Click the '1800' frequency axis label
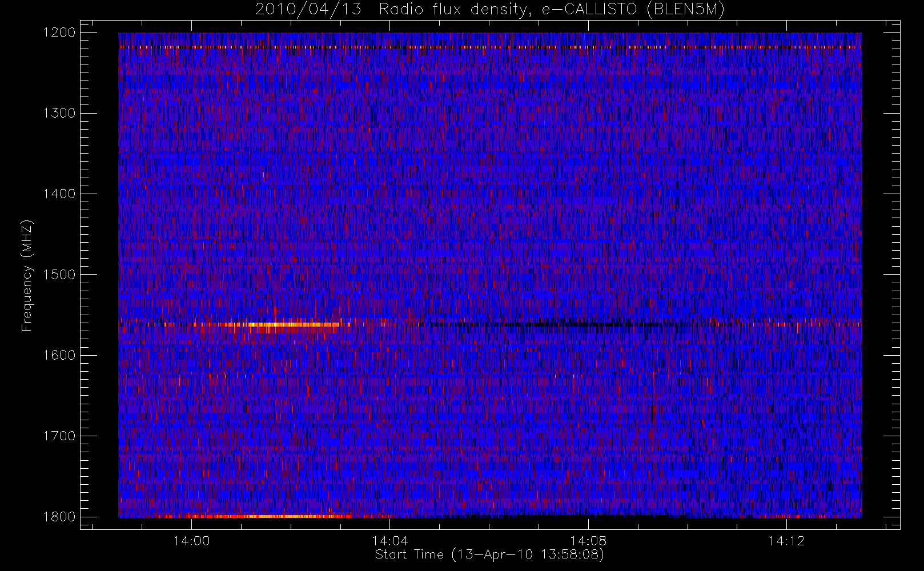Viewport: 924px width, 571px height. click(x=59, y=517)
